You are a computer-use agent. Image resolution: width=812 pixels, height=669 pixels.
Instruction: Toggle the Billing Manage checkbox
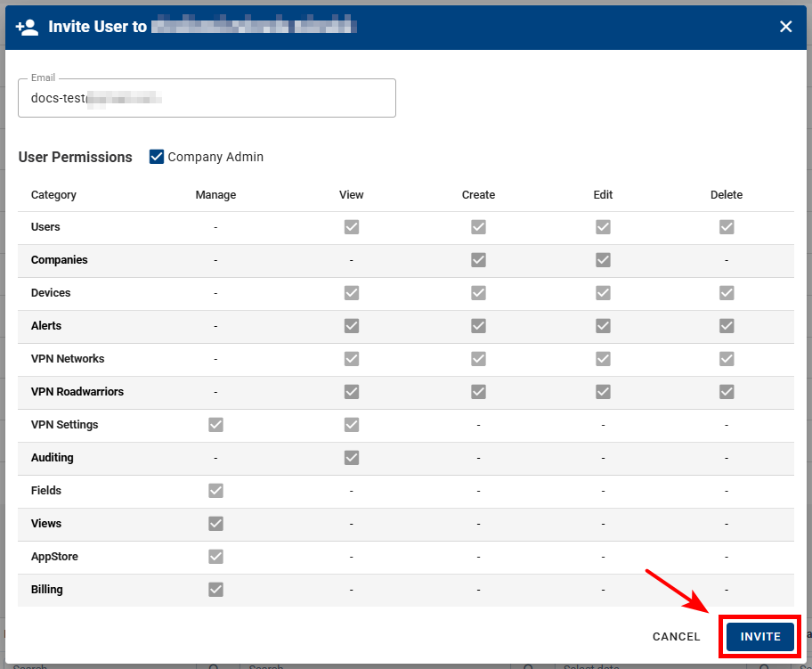(x=215, y=590)
